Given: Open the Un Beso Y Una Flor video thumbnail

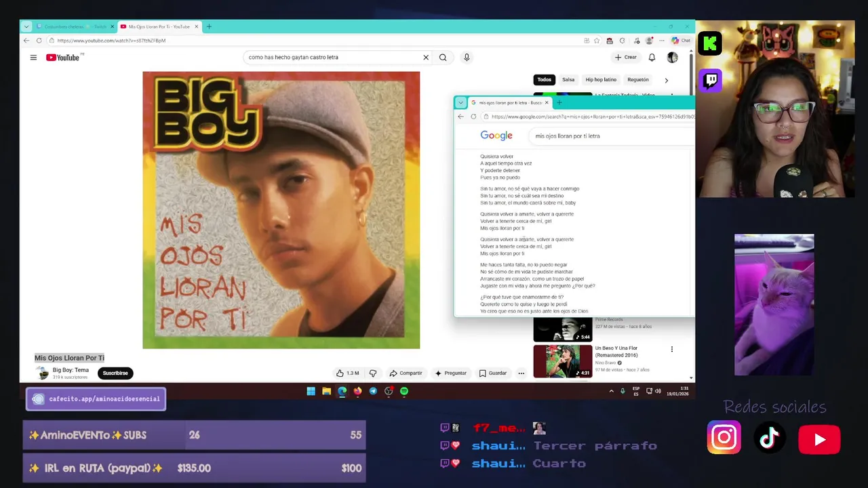Looking at the screenshot, I should (563, 361).
